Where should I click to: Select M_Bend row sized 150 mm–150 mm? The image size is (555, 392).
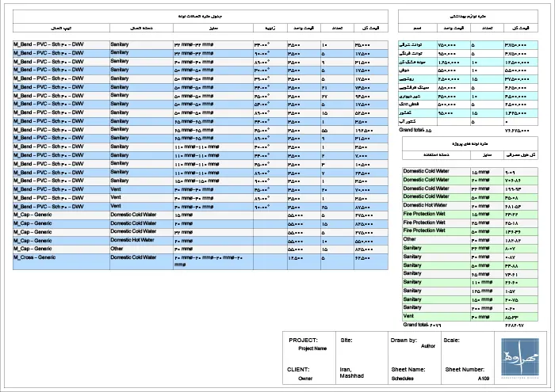click(x=201, y=181)
